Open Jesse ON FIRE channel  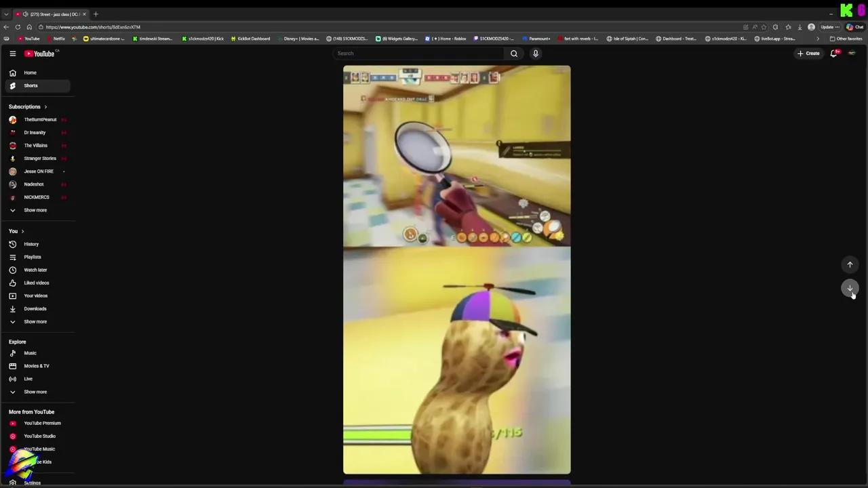38,171
